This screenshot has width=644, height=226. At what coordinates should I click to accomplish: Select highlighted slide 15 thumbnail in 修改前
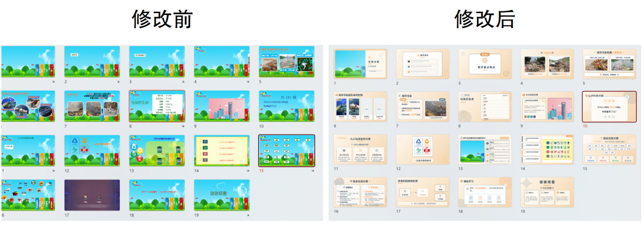(x=287, y=150)
